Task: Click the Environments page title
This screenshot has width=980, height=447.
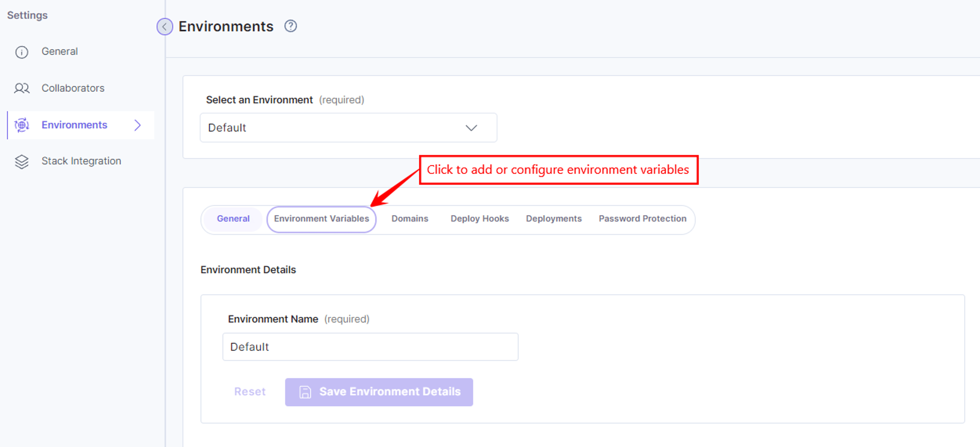Action: click(226, 26)
